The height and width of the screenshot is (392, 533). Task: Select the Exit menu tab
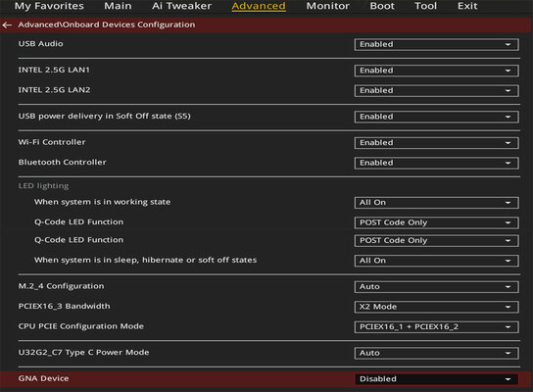[x=467, y=6]
